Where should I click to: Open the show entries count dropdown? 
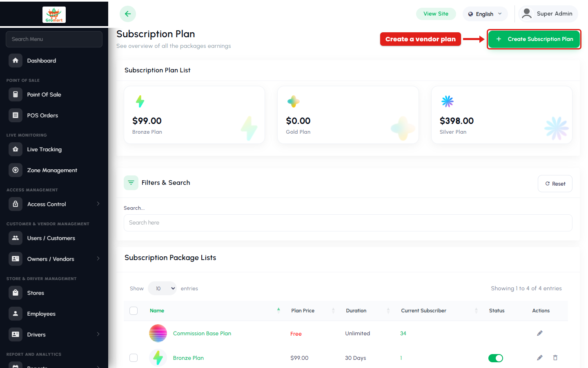[163, 288]
